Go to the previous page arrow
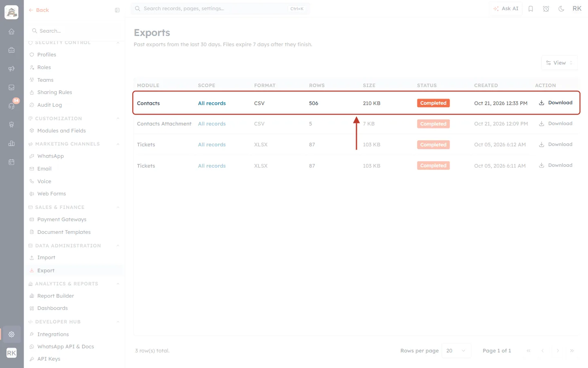Image resolution: width=588 pixels, height=368 pixels. coord(543,351)
